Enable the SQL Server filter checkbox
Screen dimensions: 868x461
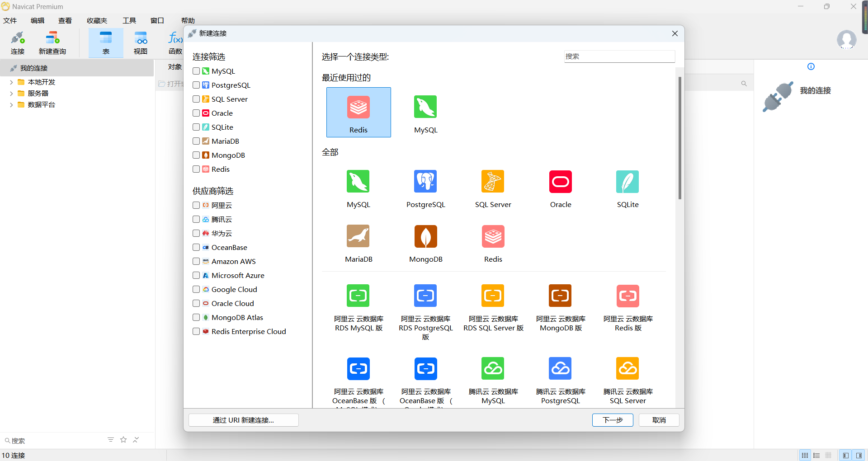click(x=196, y=99)
